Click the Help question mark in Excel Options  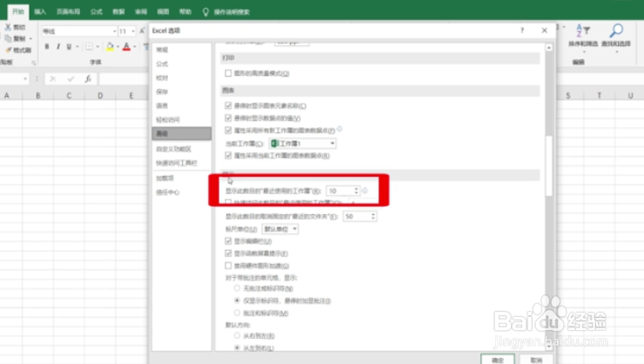pyautogui.click(x=522, y=30)
